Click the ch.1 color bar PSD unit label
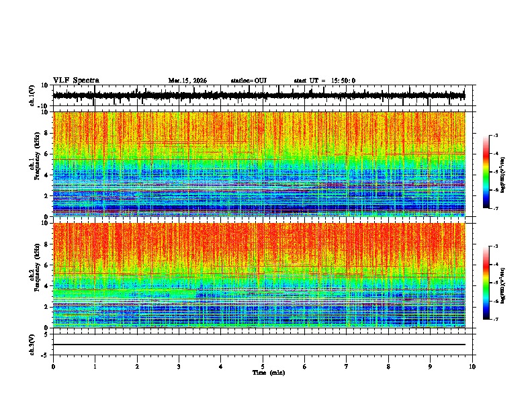This screenshot has width=532, height=411. [503, 175]
